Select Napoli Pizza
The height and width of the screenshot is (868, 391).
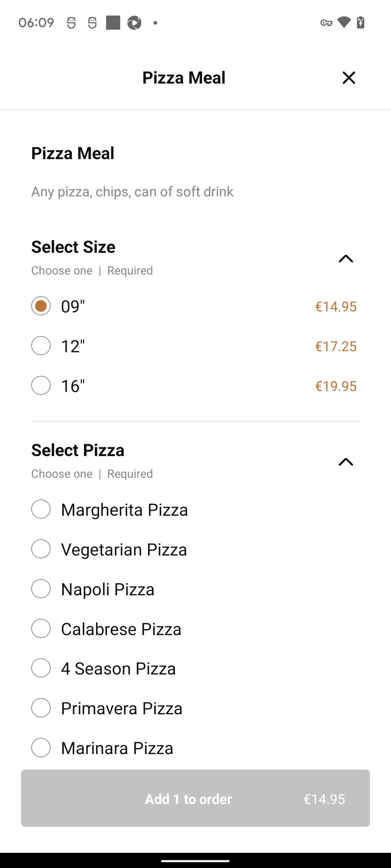click(41, 589)
